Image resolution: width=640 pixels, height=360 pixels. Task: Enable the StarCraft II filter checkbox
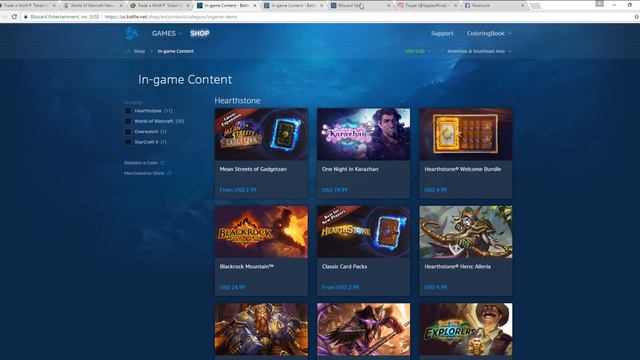(128, 142)
